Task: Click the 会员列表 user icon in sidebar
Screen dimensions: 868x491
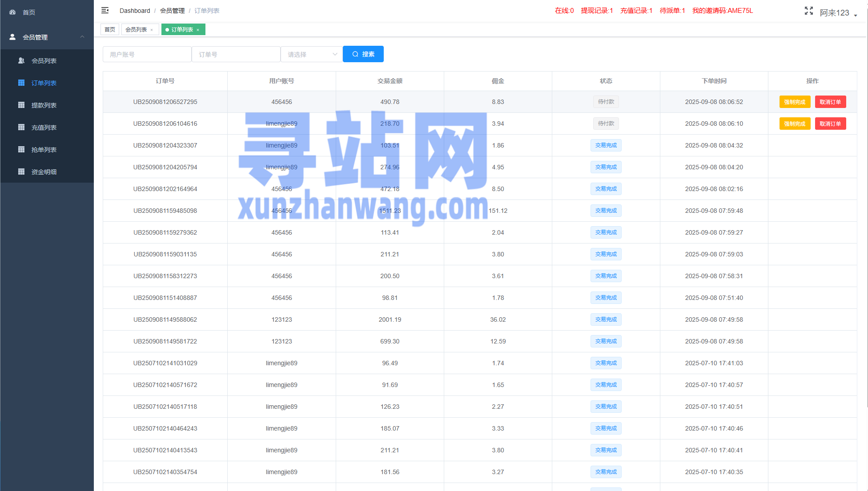Action: [x=21, y=60]
